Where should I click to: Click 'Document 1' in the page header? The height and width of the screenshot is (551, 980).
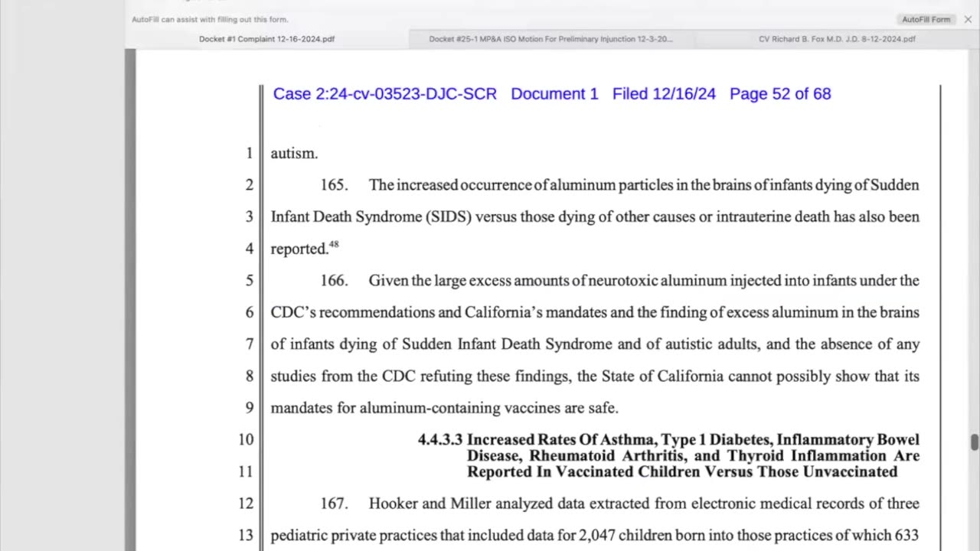(x=554, y=94)
